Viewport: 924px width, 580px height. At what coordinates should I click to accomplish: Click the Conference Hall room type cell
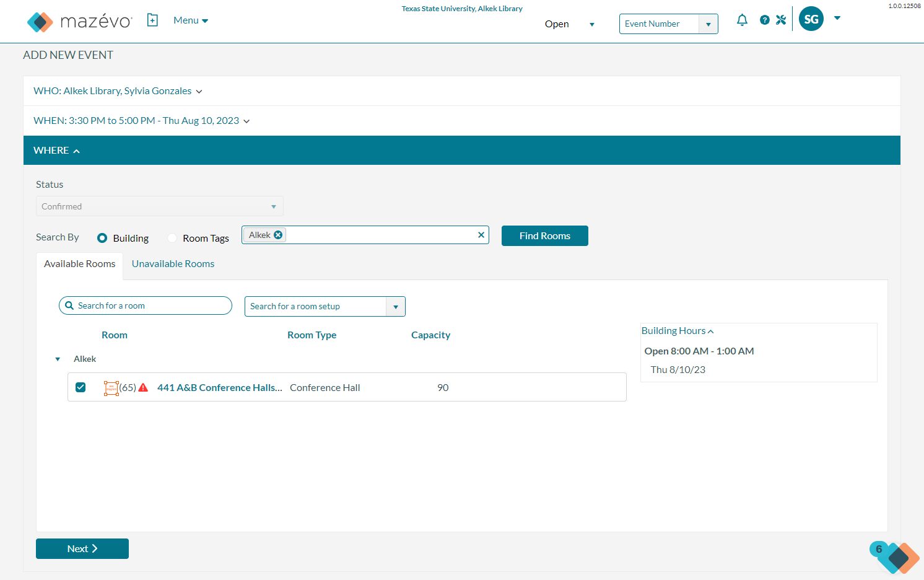(x=325, y=388)
